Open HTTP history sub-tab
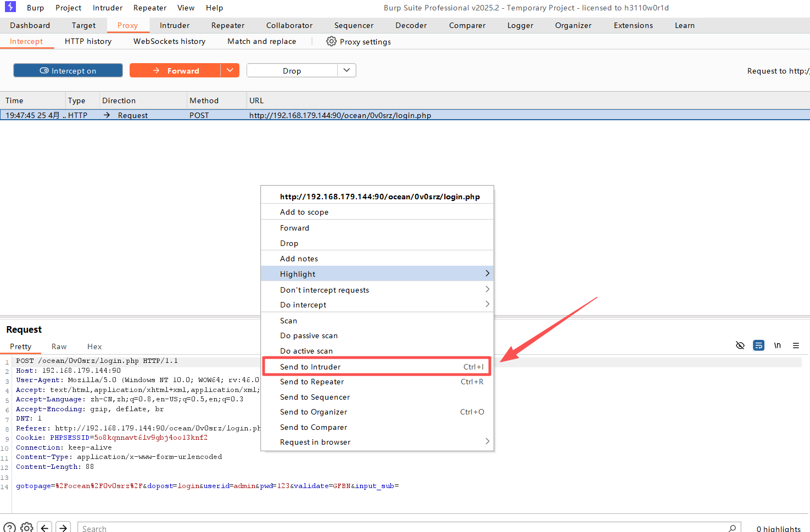Screen dimensions: 810x532 tap(88, 41)
